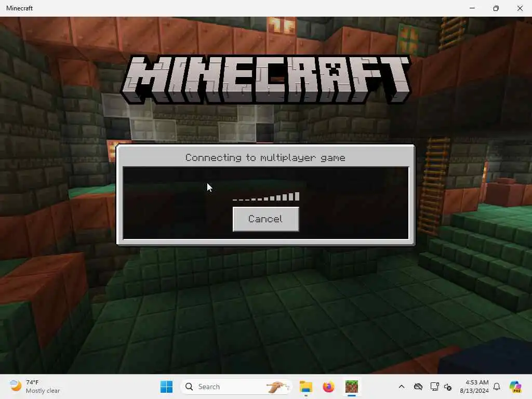Minimize the Minecraft window
This screenshot has width=532, height=399.
point(472,8)
